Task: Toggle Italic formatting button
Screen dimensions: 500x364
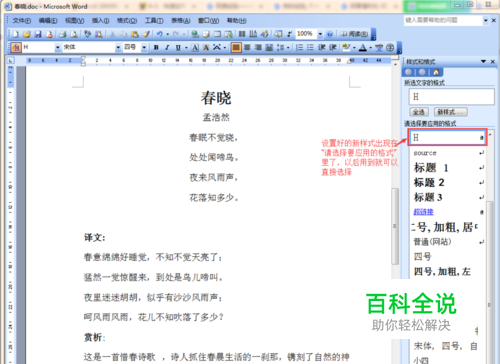Action: pos(167,48)
